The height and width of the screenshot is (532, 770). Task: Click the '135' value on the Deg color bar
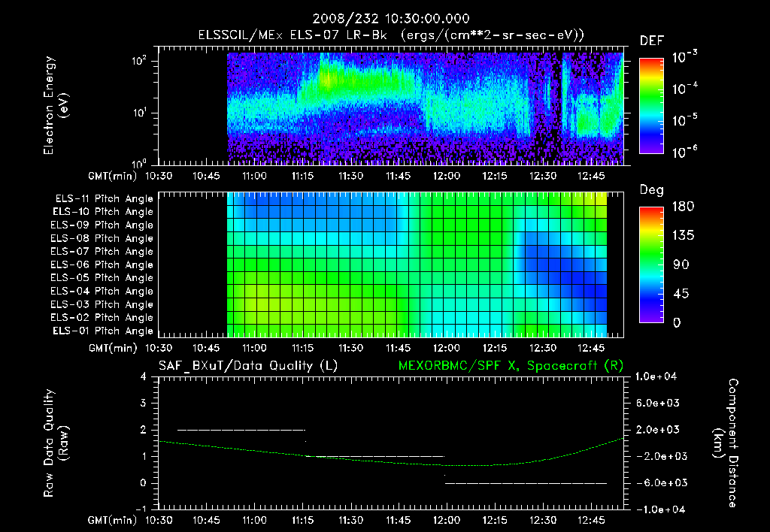coord(683,236)
